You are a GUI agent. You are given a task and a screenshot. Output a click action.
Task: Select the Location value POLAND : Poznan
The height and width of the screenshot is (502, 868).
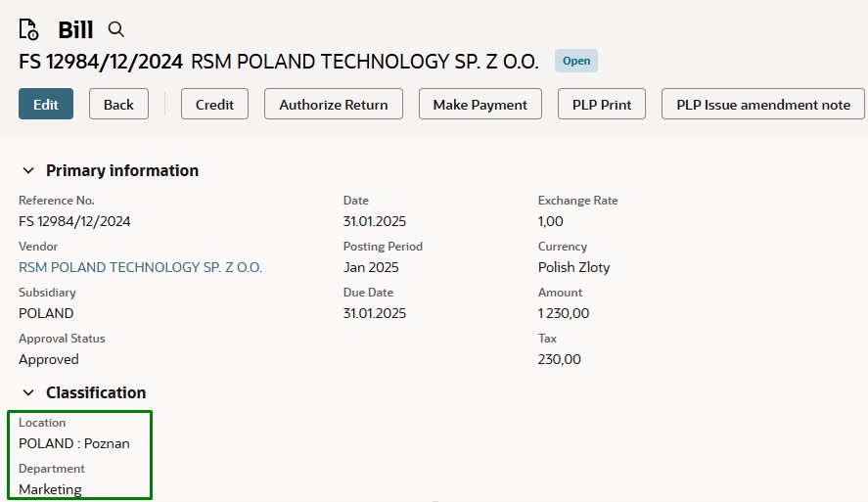(74, 443)
